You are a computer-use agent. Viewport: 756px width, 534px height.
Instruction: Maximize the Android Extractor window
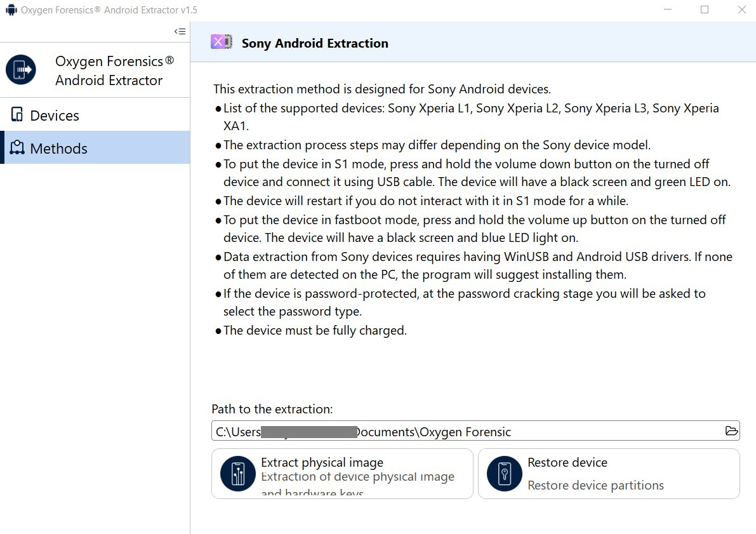coord(705,10)
